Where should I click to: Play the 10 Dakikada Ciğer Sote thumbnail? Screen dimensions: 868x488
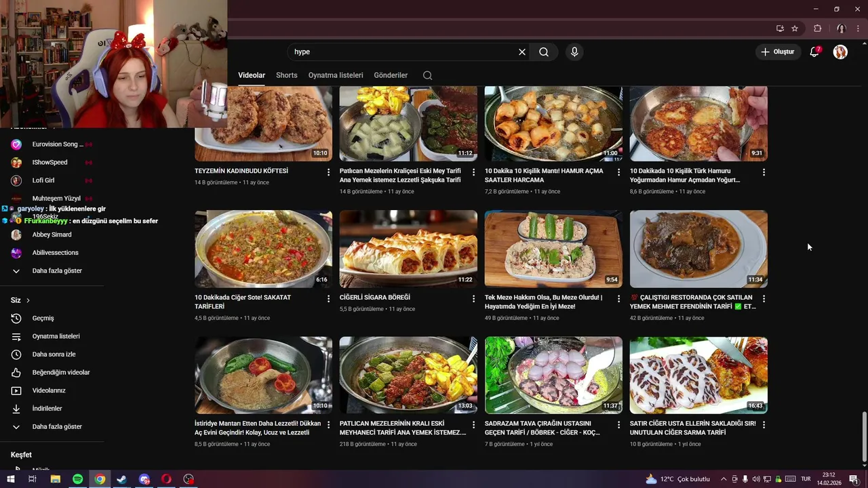tap(263, 249)
